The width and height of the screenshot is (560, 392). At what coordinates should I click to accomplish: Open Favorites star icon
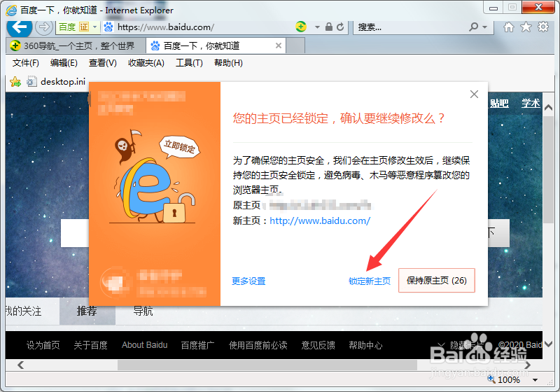point(526,27)
